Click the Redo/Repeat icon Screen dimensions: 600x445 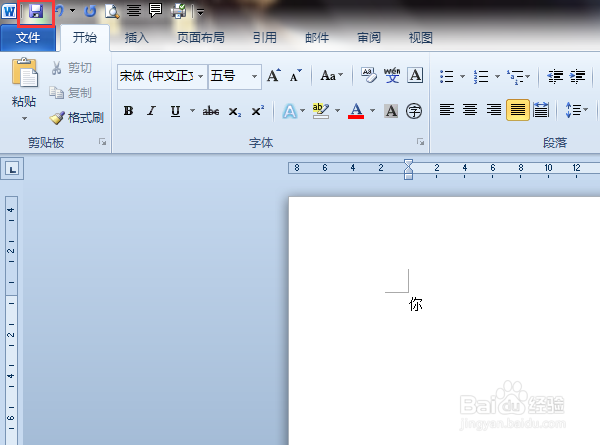(90, 11)
